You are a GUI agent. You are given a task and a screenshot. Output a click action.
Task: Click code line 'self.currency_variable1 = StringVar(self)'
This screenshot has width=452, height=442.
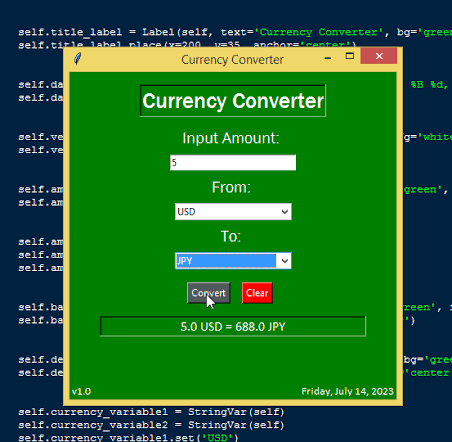point(151,412)
